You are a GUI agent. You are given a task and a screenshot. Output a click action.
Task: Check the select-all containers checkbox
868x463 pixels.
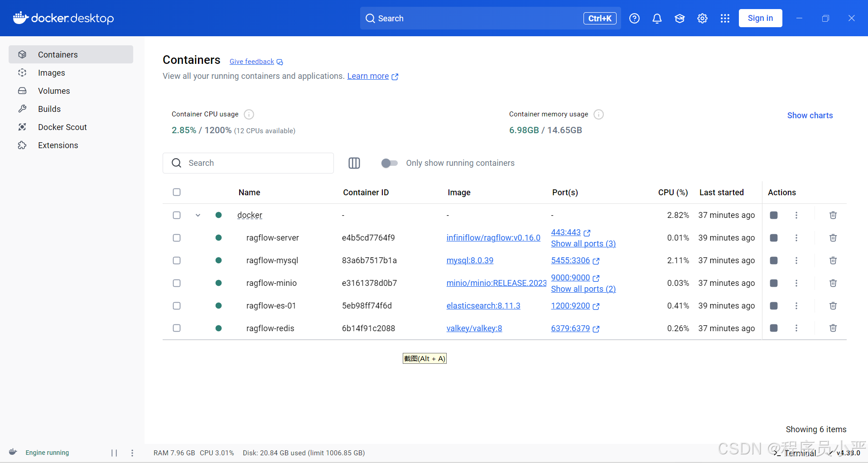(x=177, y=192)
